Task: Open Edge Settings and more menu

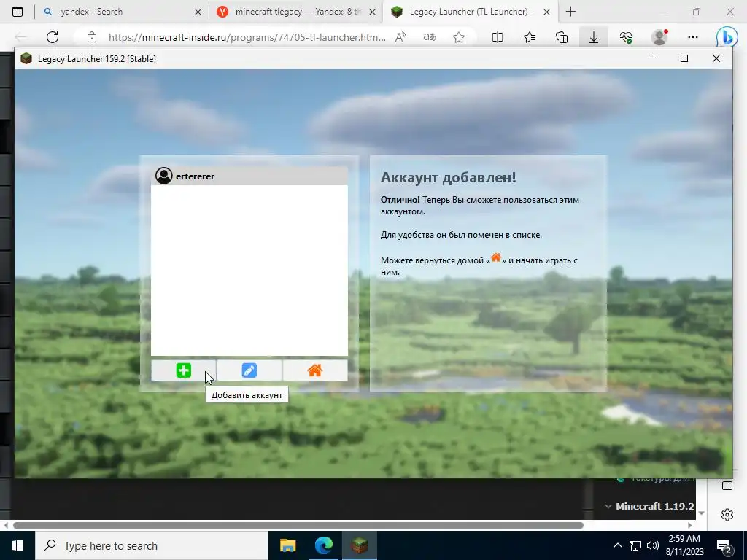Action: click(x=693, y=37)
